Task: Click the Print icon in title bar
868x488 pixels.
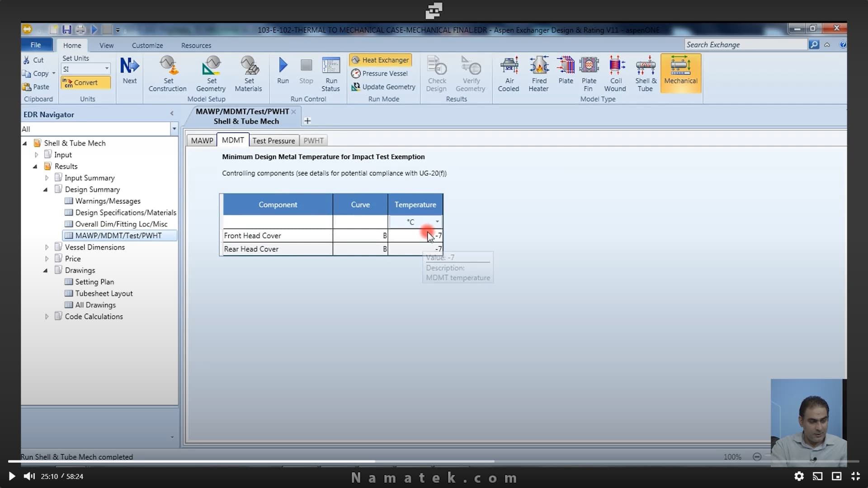Action: 80,30
